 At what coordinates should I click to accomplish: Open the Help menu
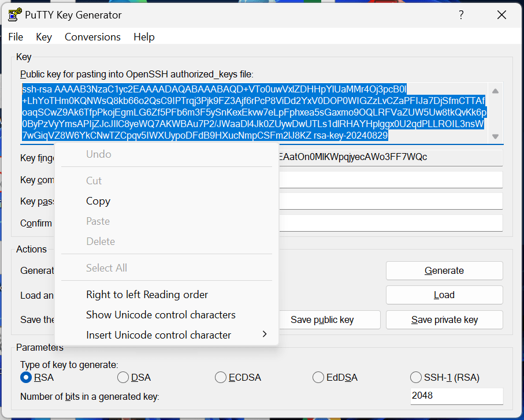(144, 37)
